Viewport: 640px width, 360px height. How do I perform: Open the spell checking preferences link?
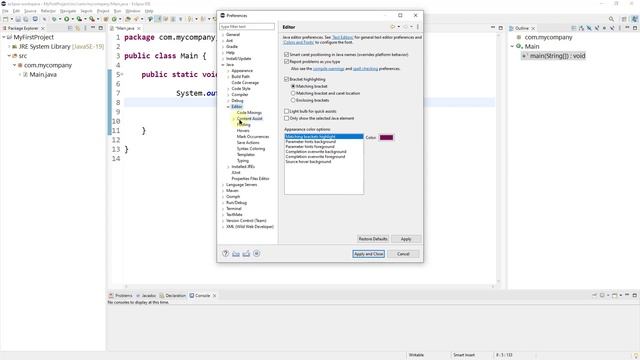point(365,69)
